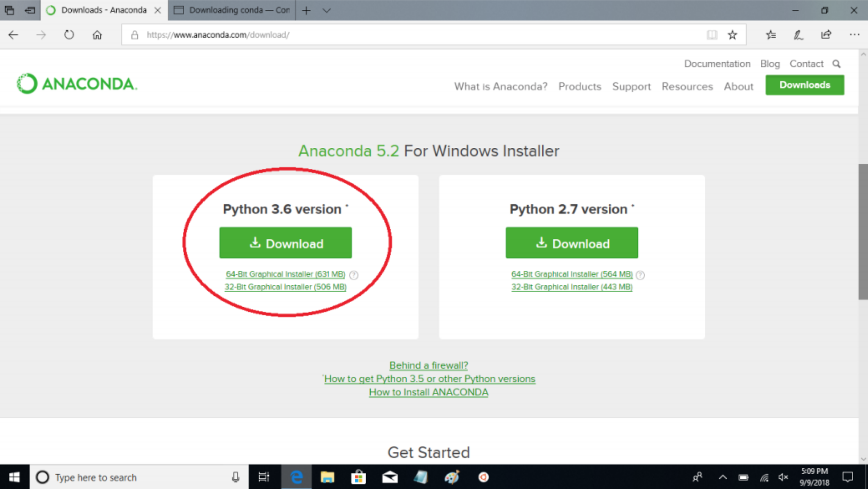Show tab previews chevron
Screen dimensions: 868x489
point(326,11)
